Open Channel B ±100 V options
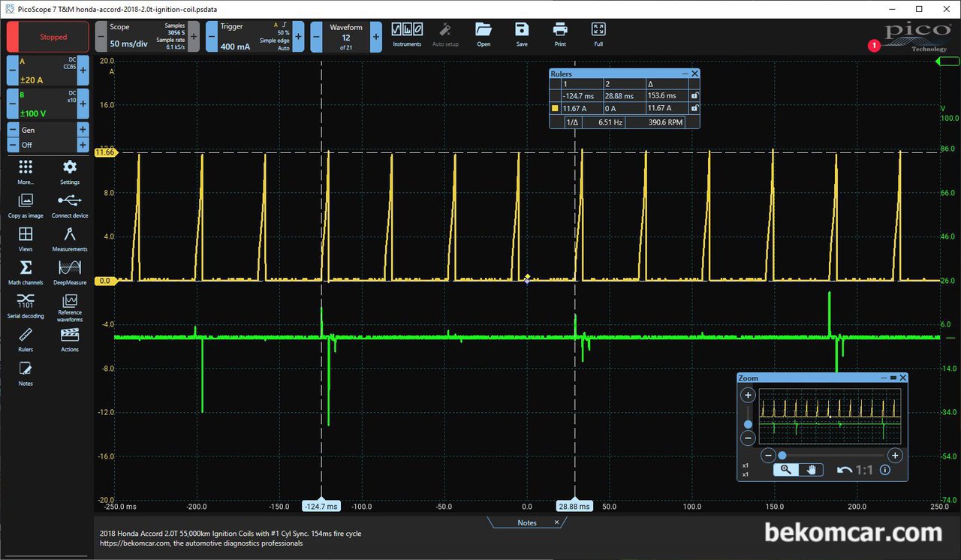Viewport: 961px width, 560px height. point(48,104)
